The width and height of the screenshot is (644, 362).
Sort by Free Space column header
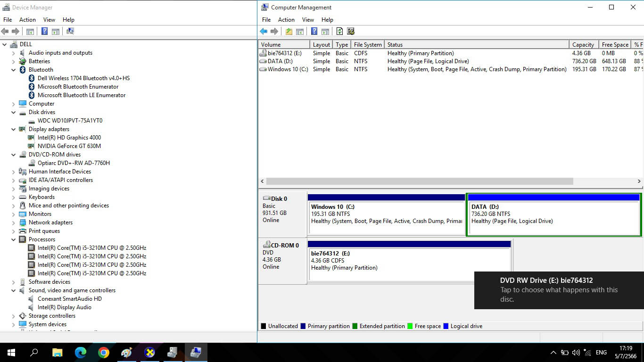[x=615, y=44]
